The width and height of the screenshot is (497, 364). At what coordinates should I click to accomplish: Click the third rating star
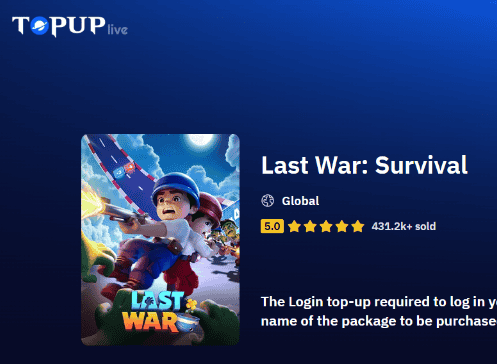pyautogui.click(x=326, y=226)
